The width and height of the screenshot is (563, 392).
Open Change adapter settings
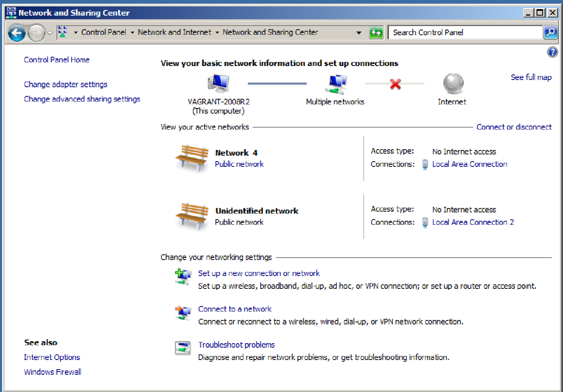(66, 84)
